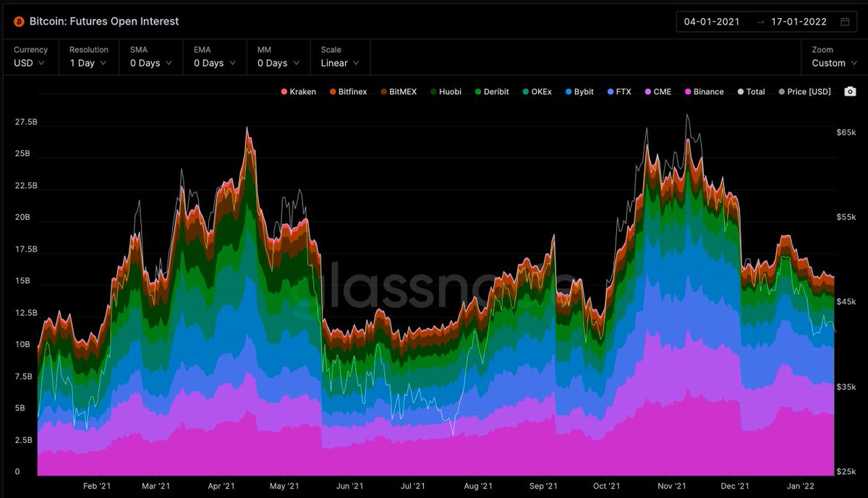Screen dimensions: 868x498
Task: Click the Nov '21 x-axis label
Action: (x=671, y=487)
